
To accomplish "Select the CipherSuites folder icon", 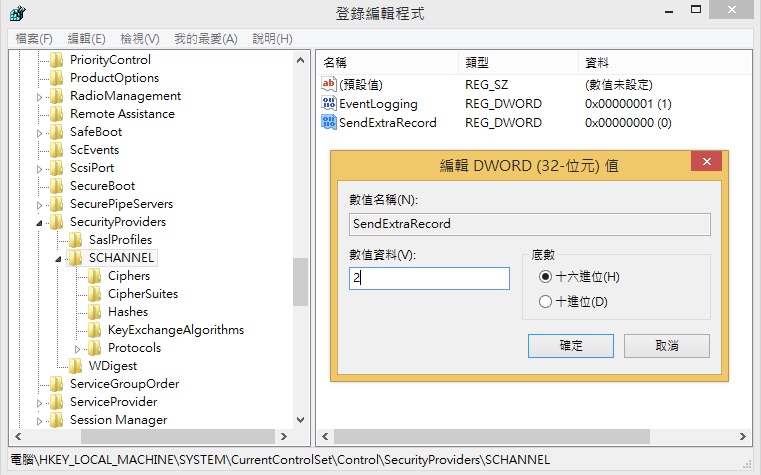I will coord(95,294).
